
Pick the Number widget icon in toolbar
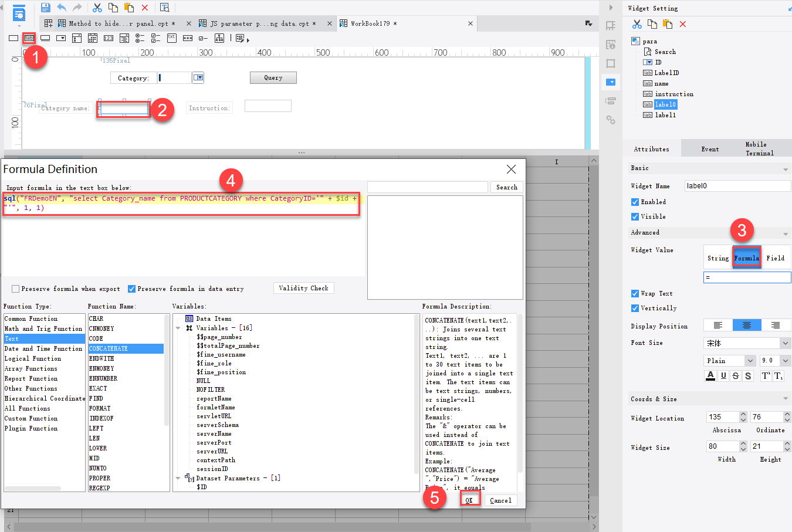click(x=109, y=38)
